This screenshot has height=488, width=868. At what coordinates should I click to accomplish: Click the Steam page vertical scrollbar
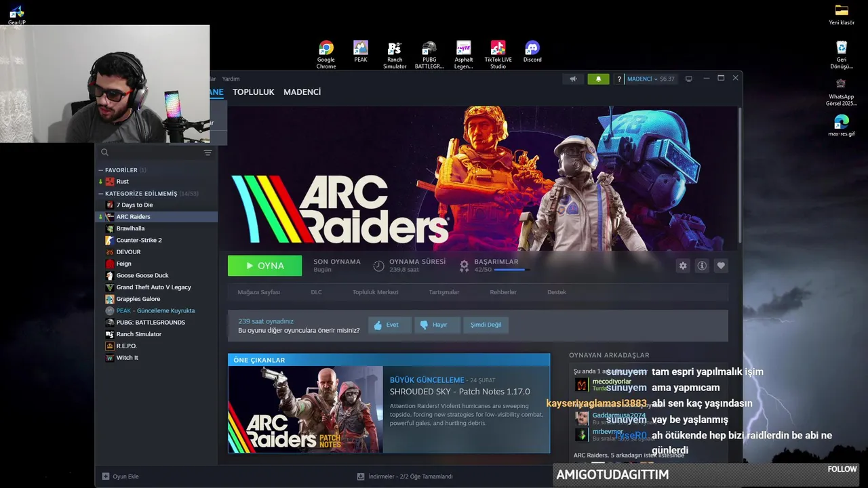(739, 176)
